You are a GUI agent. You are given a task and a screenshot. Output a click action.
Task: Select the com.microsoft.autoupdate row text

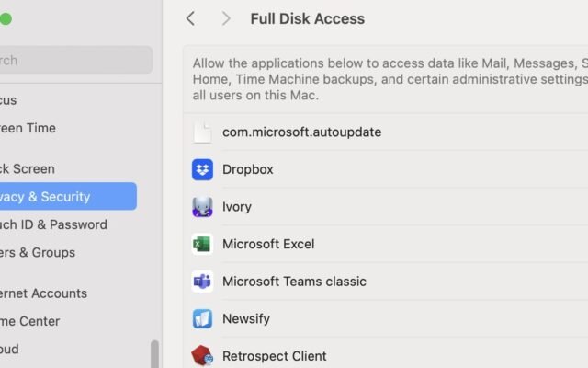tap(302, 132)
